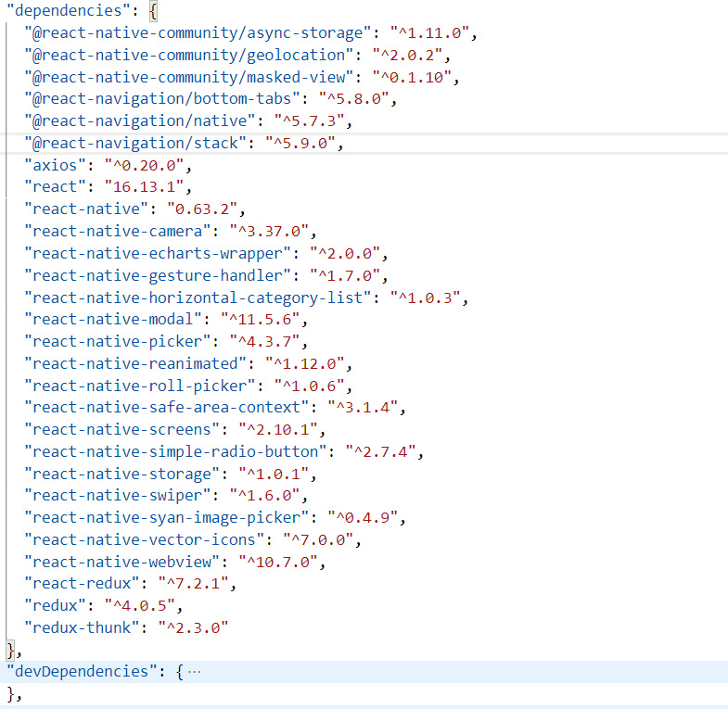Select "react-native-screens" package name
Viewport: 728px width, 709px height.
[x=122, y=430]
